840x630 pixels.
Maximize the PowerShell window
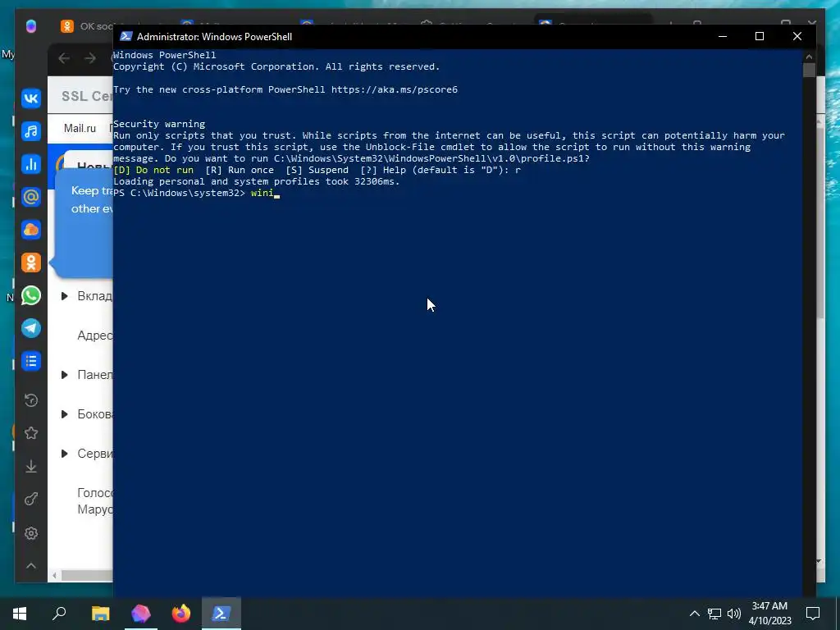(760, 36)
